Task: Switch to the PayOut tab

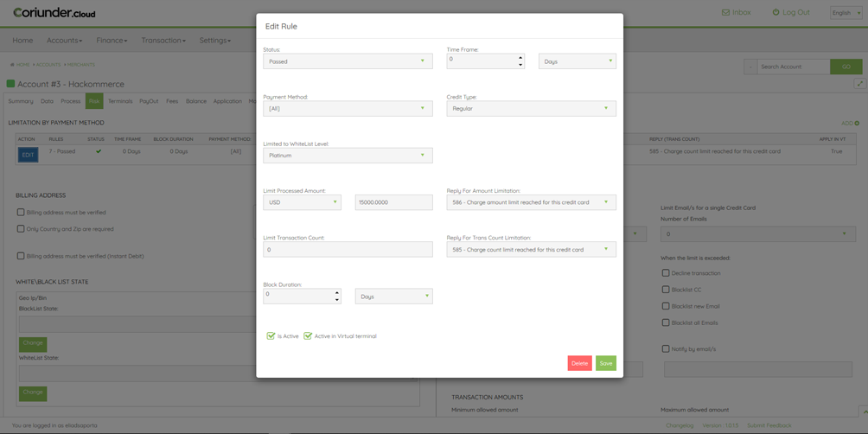Action: (149, 101)
